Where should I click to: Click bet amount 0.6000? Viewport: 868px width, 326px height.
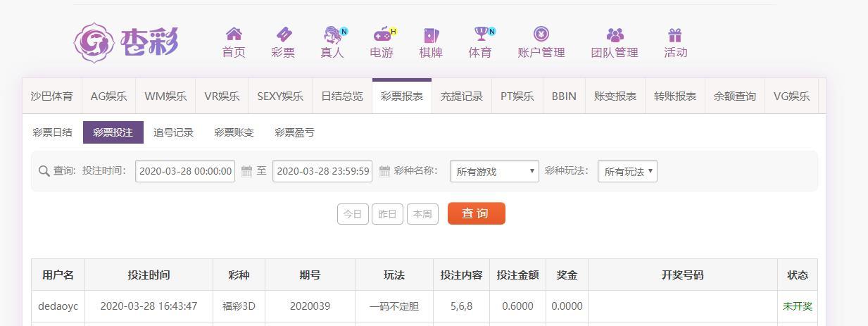(x=517, y=306)
